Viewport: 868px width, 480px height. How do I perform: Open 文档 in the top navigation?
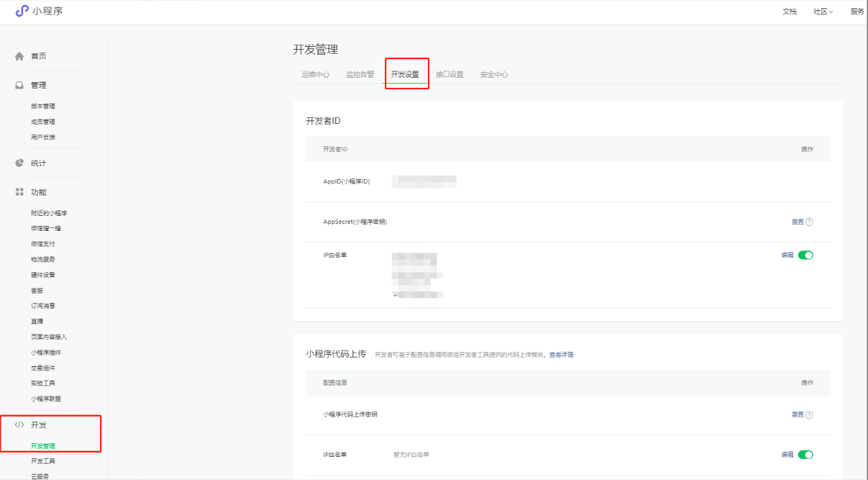789,12
